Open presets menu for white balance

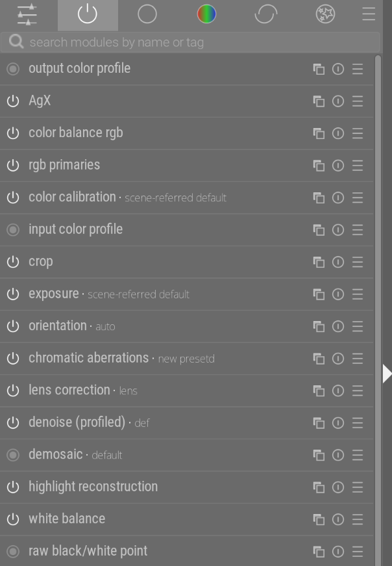[x=358, y=519]
